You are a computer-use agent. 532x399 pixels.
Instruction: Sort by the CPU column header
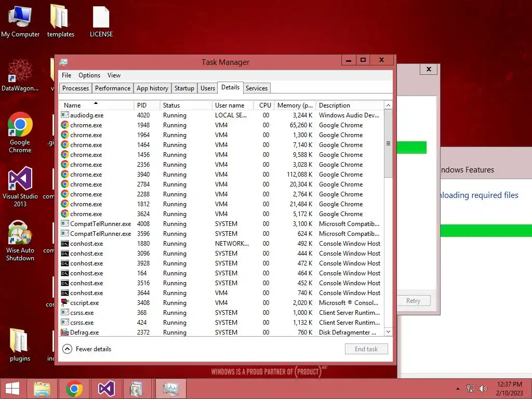[264, 105]
